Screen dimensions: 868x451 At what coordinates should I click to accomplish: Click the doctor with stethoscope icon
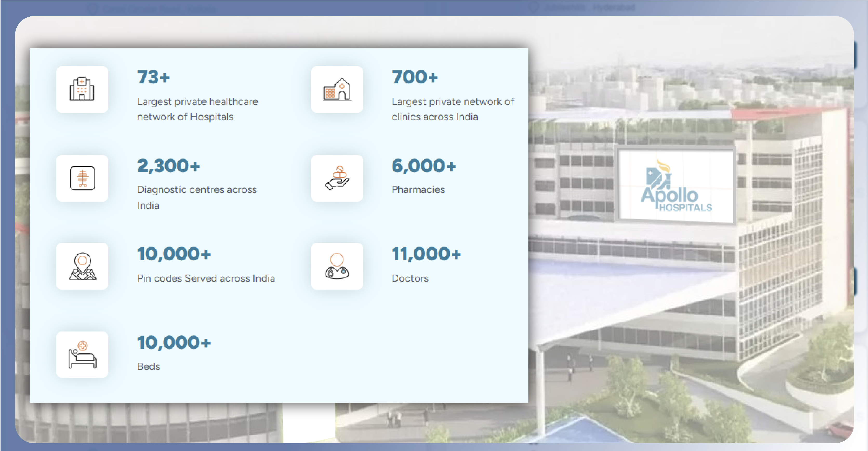(337, 266)
